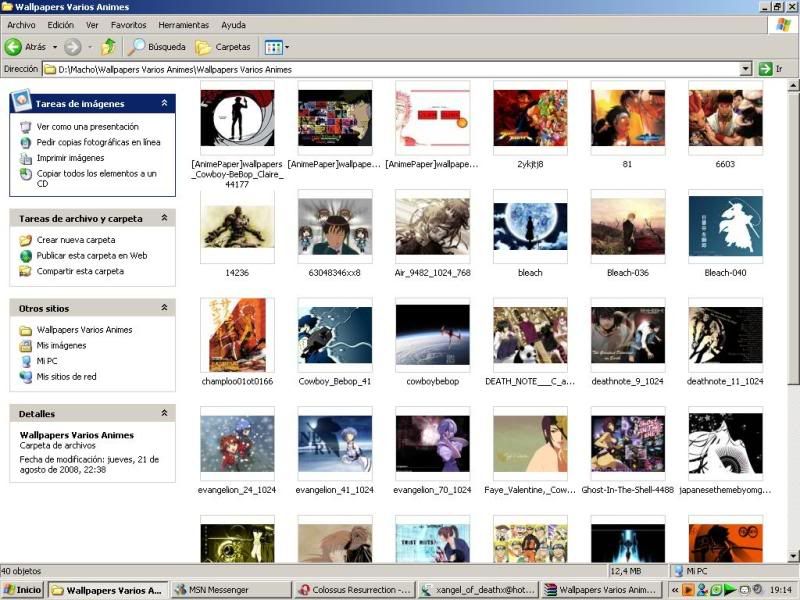The width and height of the screenshot is (800, 600).
Task: Select the Cowboy_Bebop_41 thumbnail
Action: [x=335, y=335]
